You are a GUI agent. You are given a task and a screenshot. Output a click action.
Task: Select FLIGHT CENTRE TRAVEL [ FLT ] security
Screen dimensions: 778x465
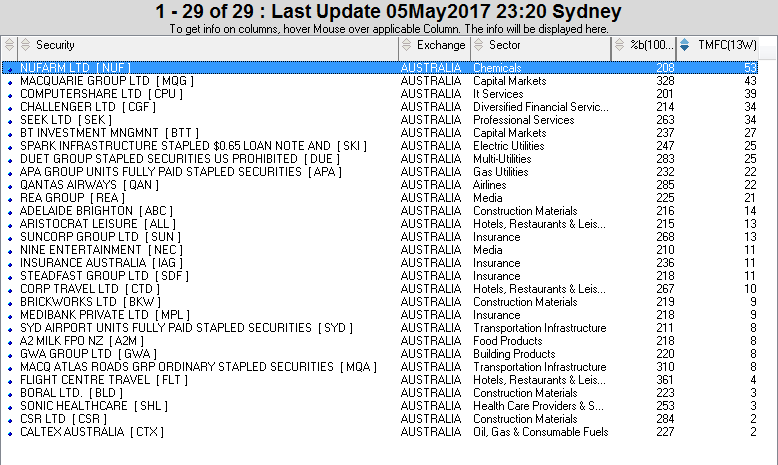tap(104, 380)
